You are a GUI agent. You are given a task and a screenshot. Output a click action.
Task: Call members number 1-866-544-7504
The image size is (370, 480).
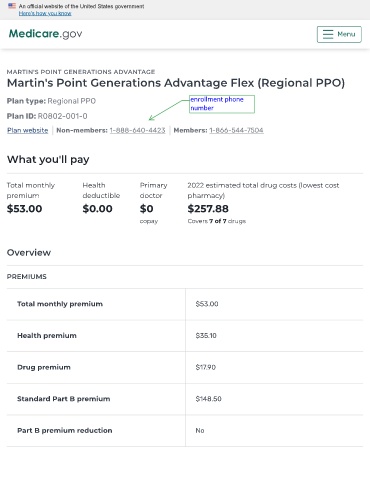click(236, 130)
